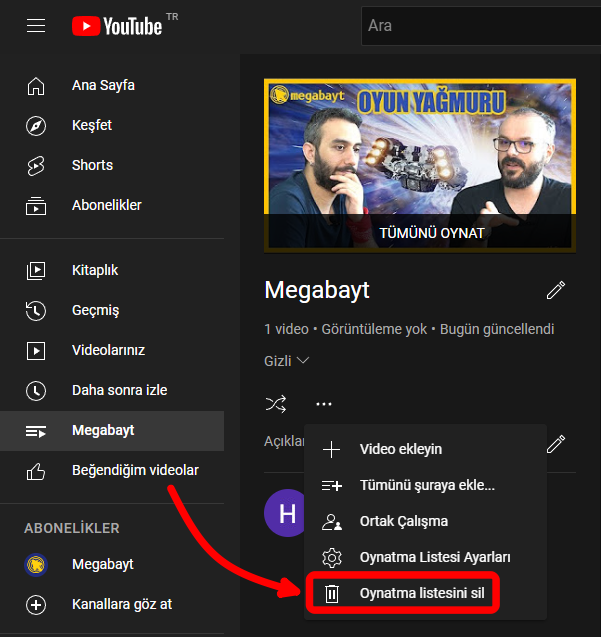Viewport: 601px width, 637px height.
Task: Click the shuffle playlist icon
Action: (276, 404)
